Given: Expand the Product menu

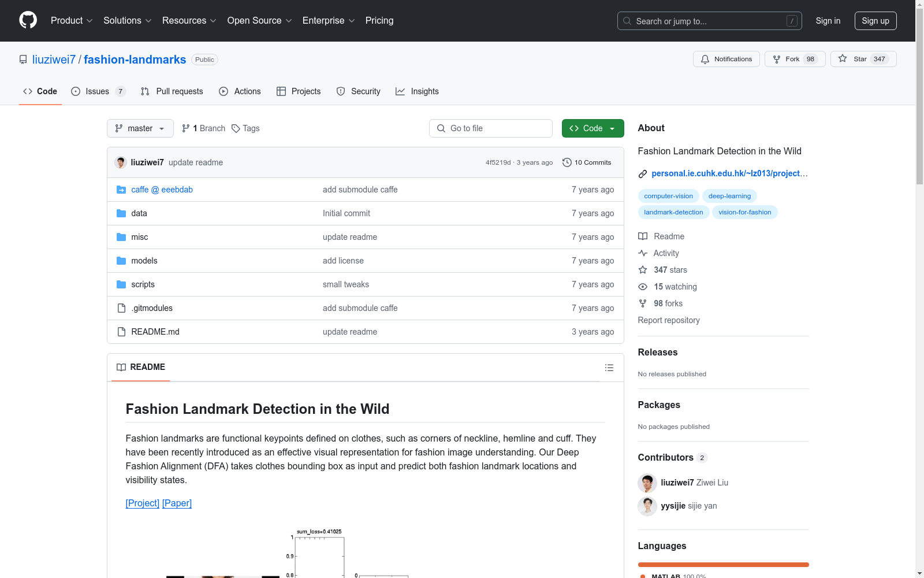Looking at the screenshot, I should pyautogui.click(x=72, y=21).
